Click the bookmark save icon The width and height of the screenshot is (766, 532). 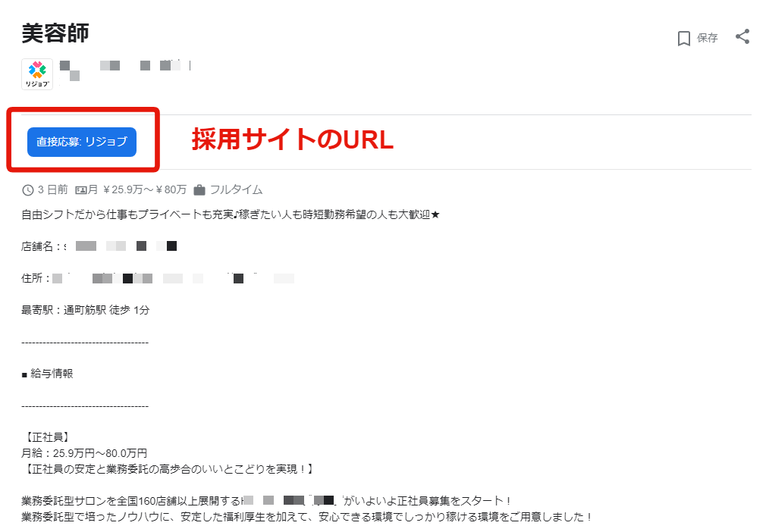point(684,38)
